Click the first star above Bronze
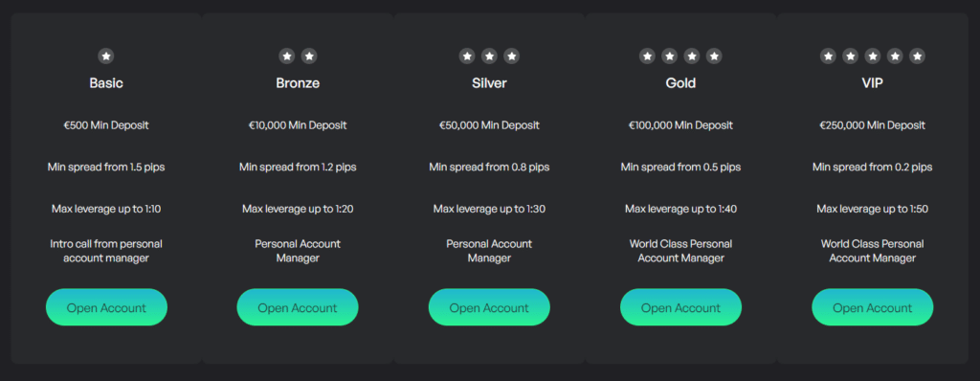The height and width of the screenshot is (381, 980). click(287, 56)
